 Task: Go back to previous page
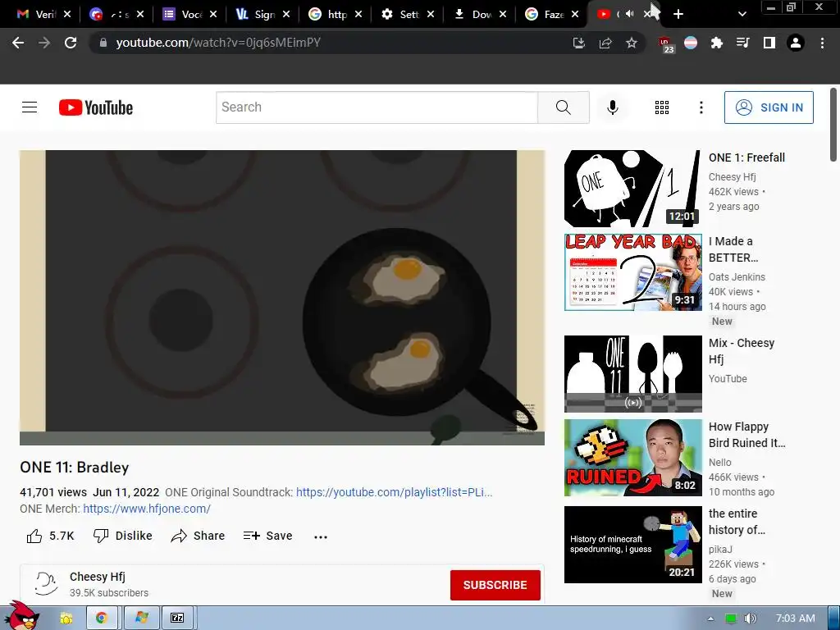[x=18, y=43]
